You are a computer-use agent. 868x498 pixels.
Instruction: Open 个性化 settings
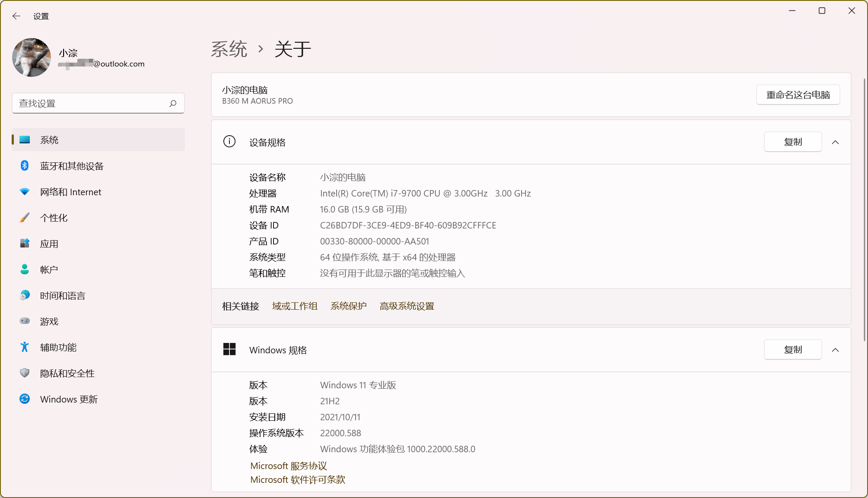coord(54,218)
